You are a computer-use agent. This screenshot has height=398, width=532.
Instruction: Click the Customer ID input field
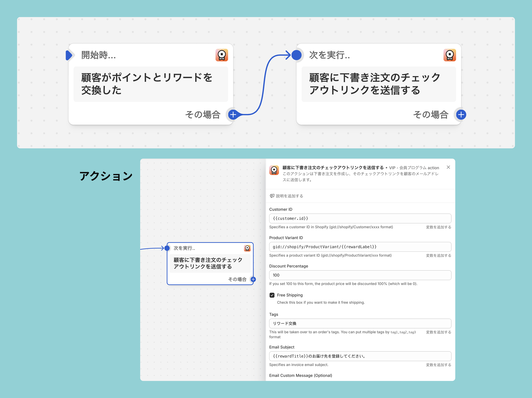[360, 218]
